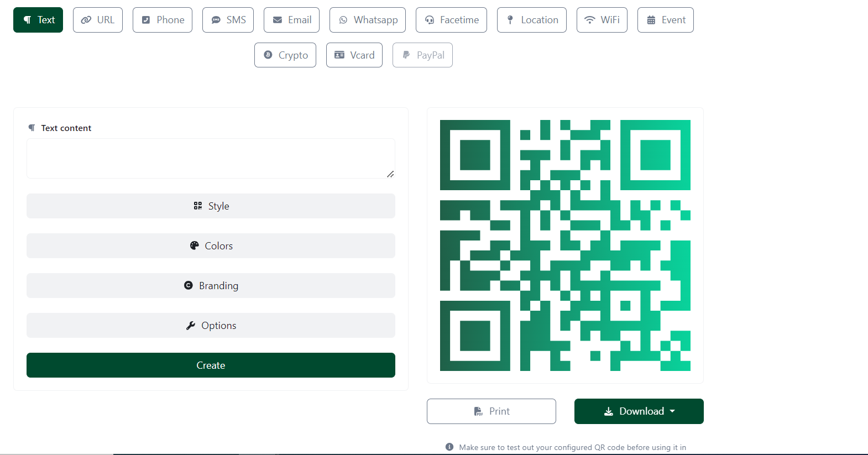The width and height of the screenshot is (868, 455).
Task: Click inside the Text content field
Action: 211,158
